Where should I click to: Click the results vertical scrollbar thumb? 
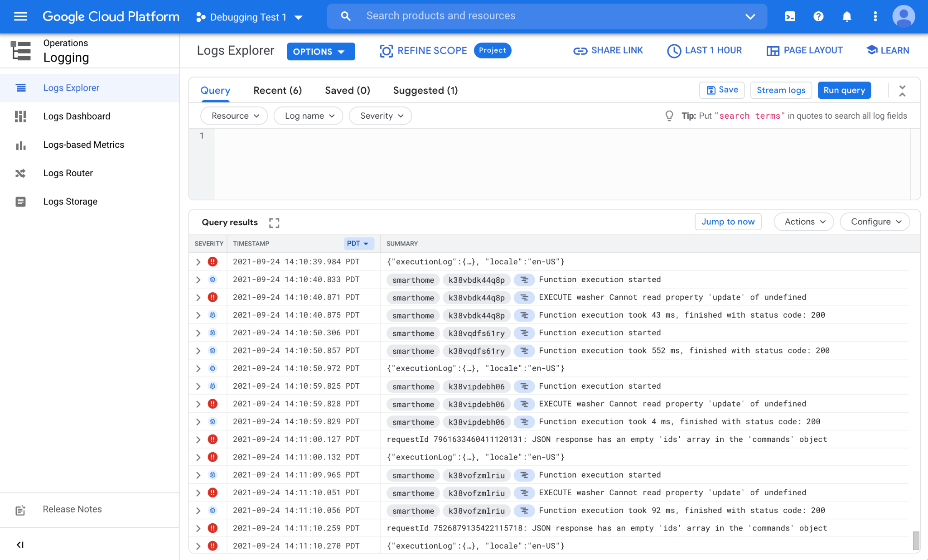(x=916, y=540)
